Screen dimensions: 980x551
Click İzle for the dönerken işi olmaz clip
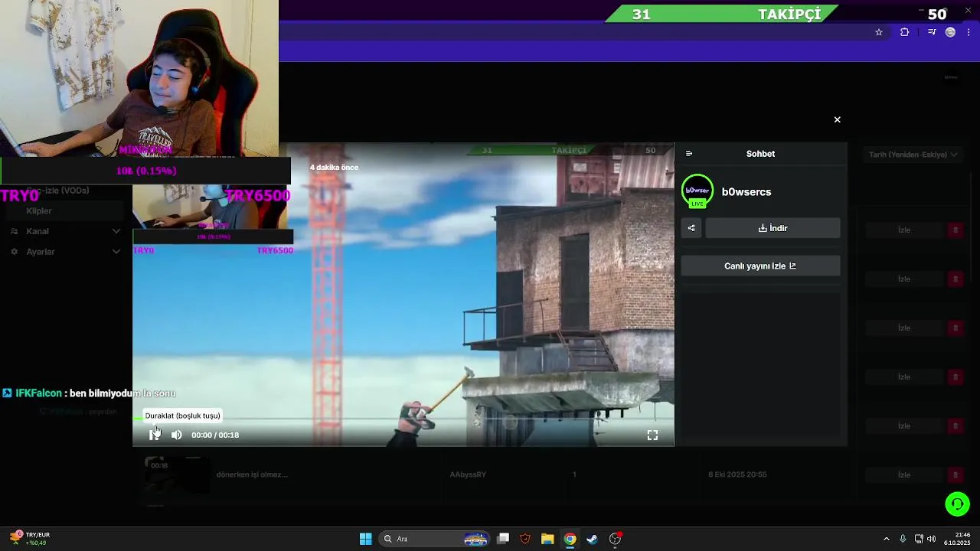tap(904, 474)
